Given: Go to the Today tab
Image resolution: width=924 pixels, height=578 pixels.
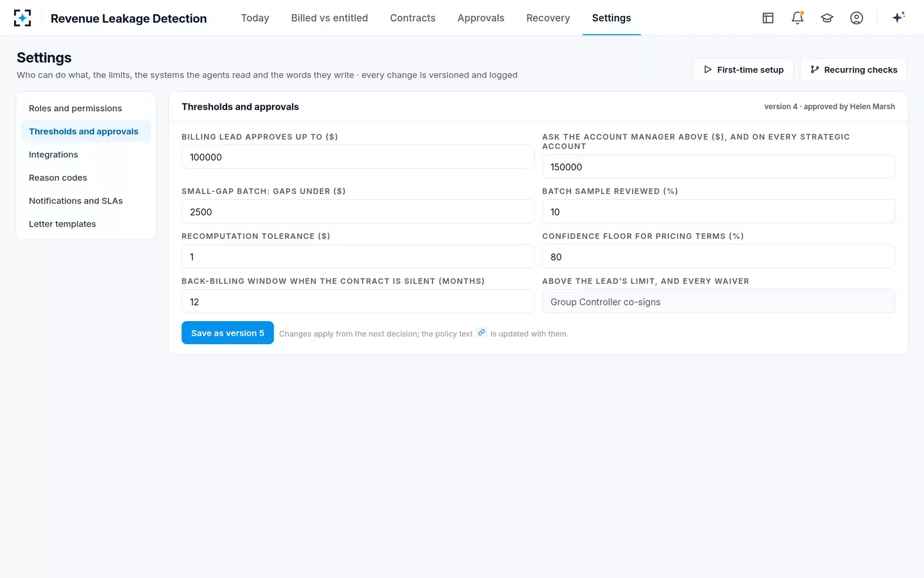Looking at the screenshot, I should click(255, 18).
